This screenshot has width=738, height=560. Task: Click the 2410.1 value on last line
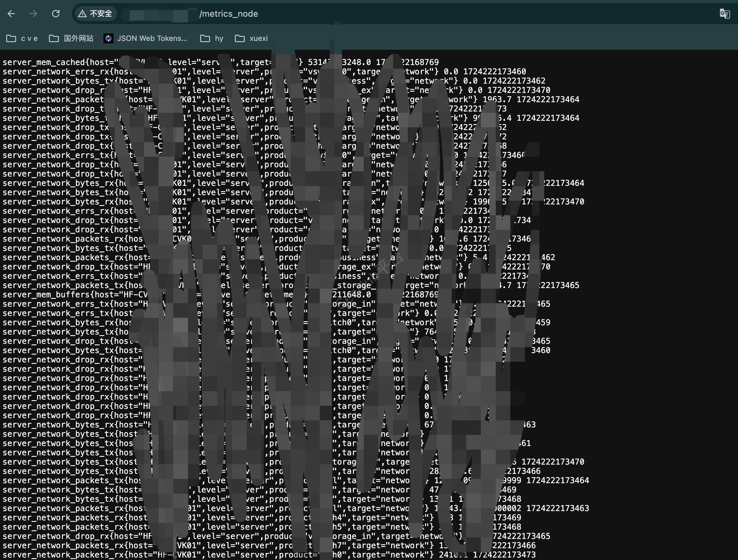454,555
